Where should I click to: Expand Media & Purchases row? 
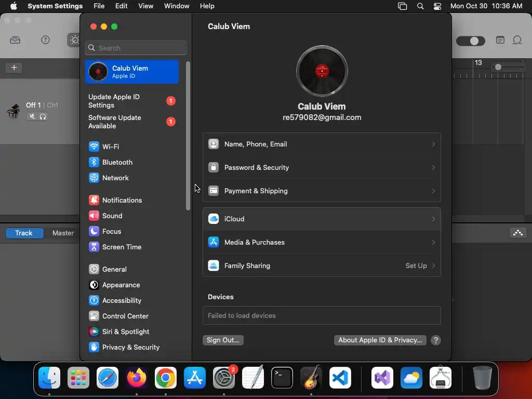pos(322,243)
